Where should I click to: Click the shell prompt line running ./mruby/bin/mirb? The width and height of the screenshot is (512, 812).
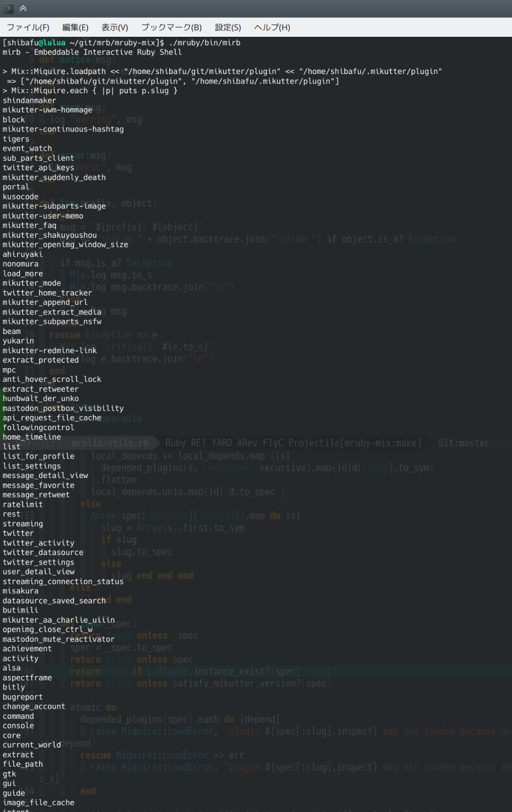coord(121,43)
